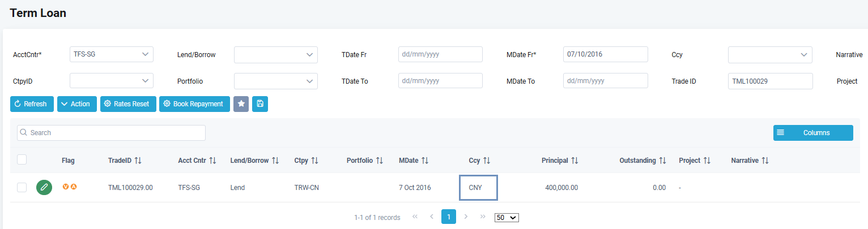Click the save disk icon button
This screenshot has height=229, width=868.
[260, 104]
